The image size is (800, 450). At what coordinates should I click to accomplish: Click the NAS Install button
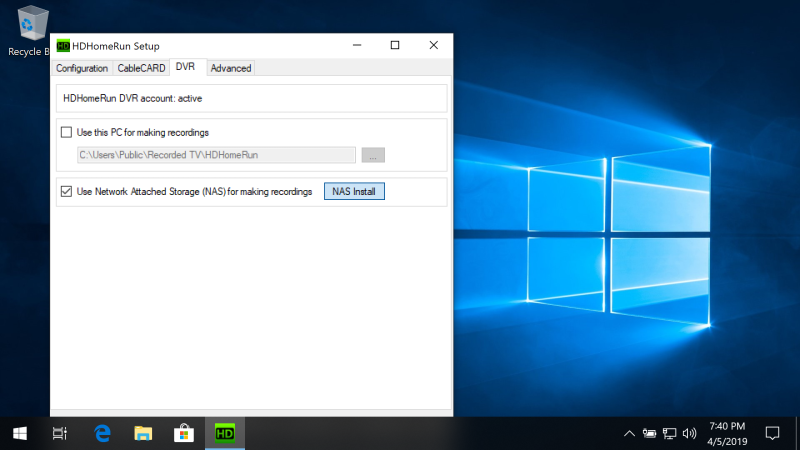click(x=354, y=191)
